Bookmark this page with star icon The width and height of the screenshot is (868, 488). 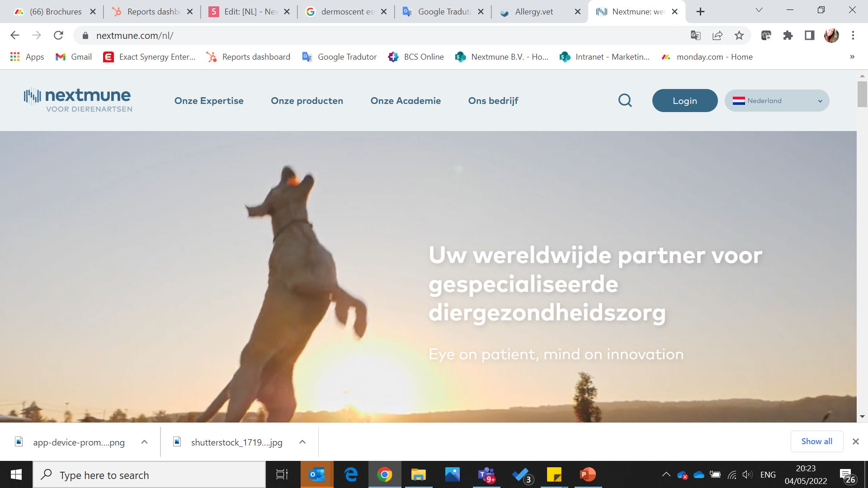739,35
